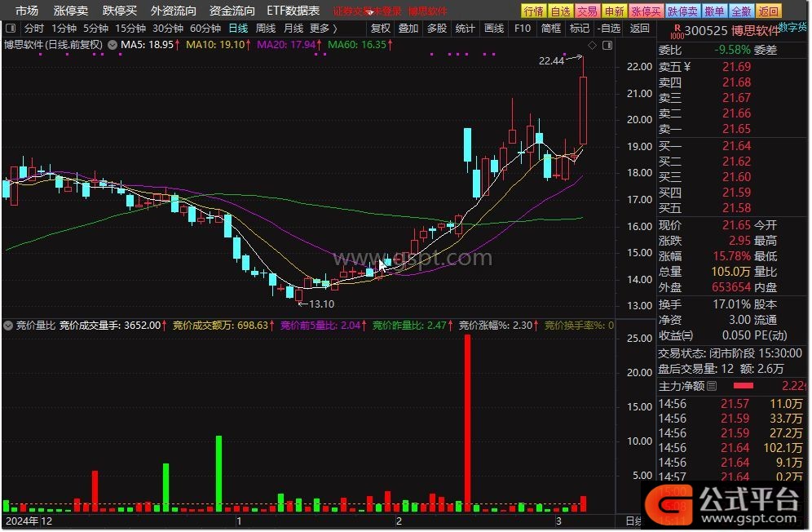
Task: Switch to 15分钟 period
Action: coord(130,28)
